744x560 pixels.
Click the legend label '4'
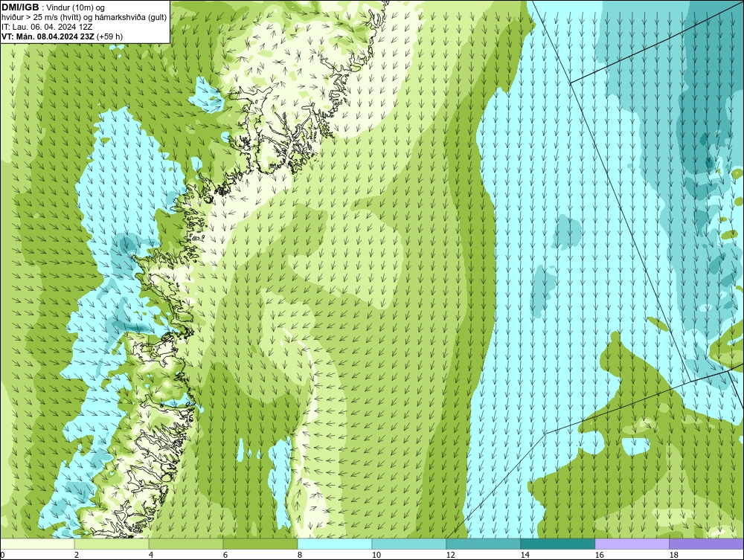point(151,555)
